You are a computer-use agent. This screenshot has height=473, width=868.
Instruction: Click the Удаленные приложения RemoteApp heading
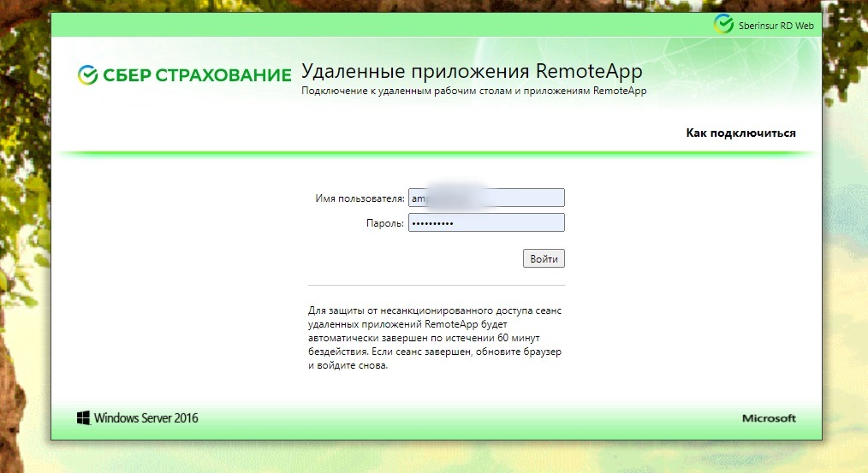pyautogui.click(x=472, y=71)
